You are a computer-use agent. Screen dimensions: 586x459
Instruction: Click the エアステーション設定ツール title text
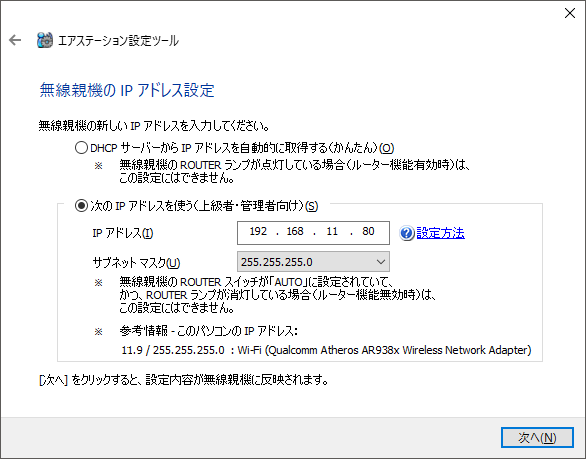click(x=118, y=40)
